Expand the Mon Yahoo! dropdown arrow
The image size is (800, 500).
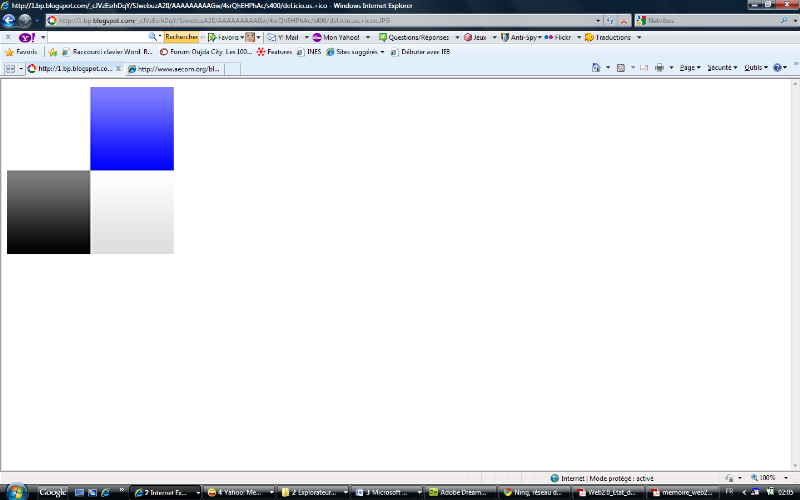[367, 37]
